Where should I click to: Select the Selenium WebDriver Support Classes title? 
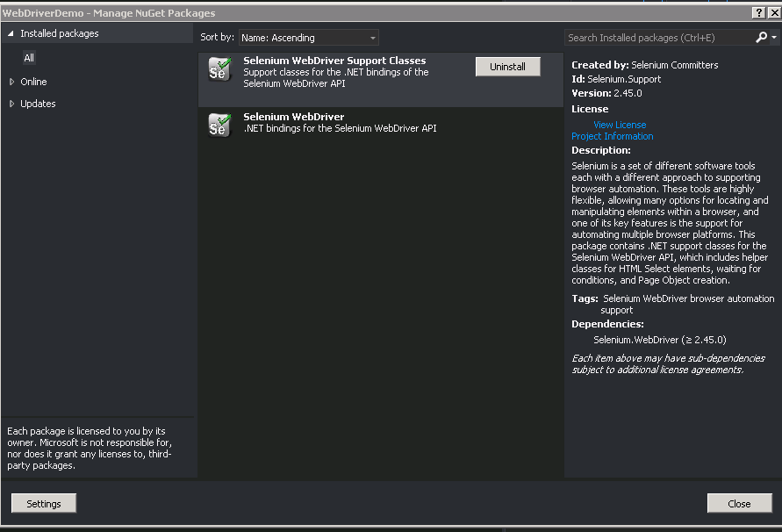334,61
